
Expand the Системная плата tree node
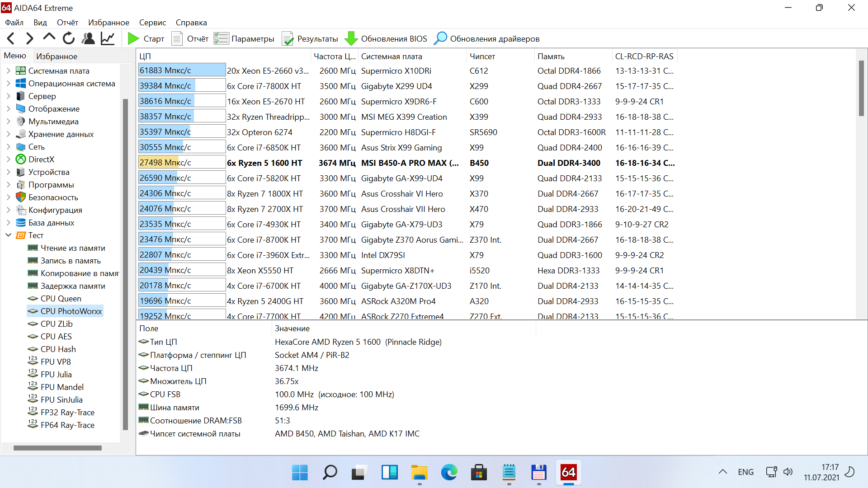coord(8,71)
